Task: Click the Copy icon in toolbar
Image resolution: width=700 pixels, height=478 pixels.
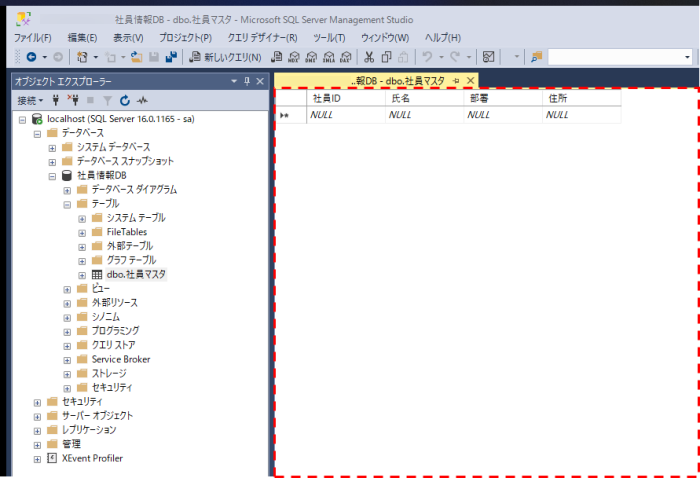Action: click(387, 57)
